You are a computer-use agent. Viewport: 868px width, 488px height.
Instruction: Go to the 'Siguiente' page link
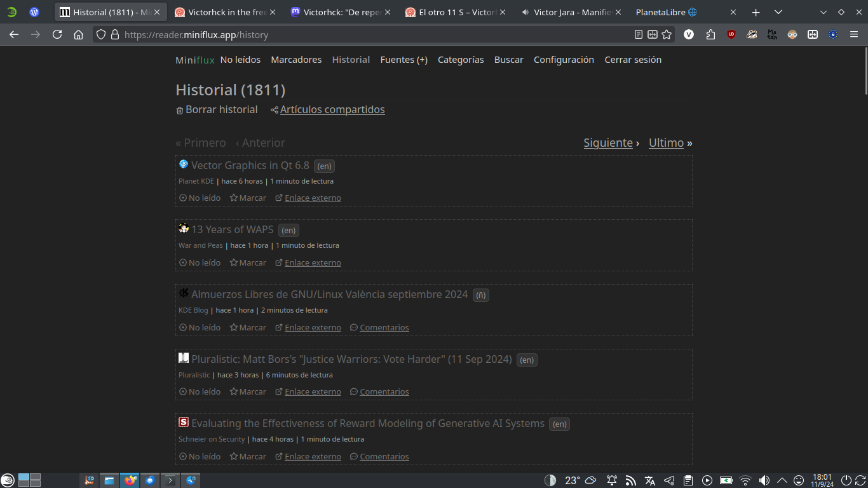click(x=608, y=143)
